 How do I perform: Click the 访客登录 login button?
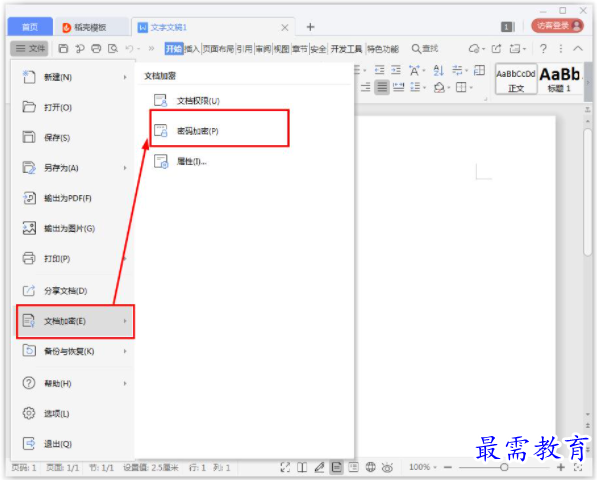pos(557,26)
